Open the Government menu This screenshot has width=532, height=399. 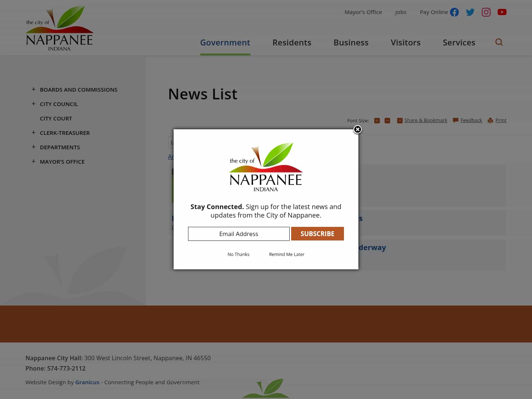pyautogui.click(x=225, y=42)
